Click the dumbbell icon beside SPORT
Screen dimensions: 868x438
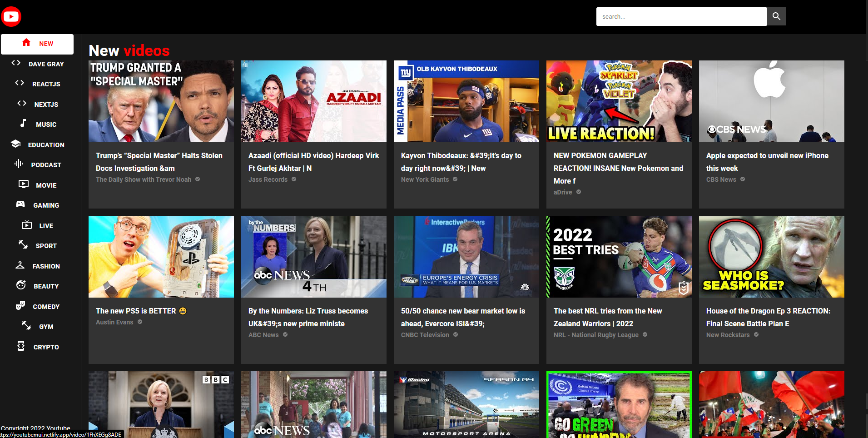tap(23, 244)
